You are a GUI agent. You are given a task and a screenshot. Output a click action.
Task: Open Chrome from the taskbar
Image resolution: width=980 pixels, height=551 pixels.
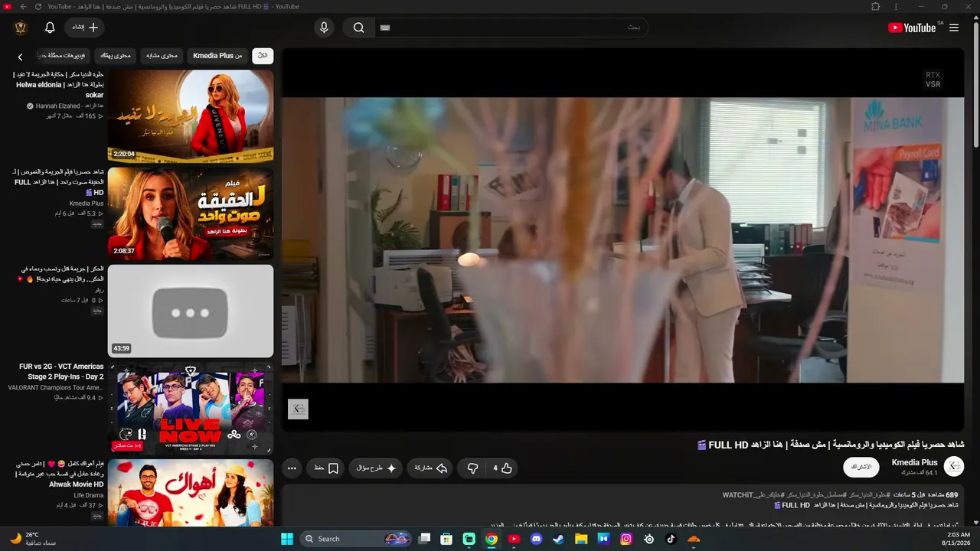(492, 539)
